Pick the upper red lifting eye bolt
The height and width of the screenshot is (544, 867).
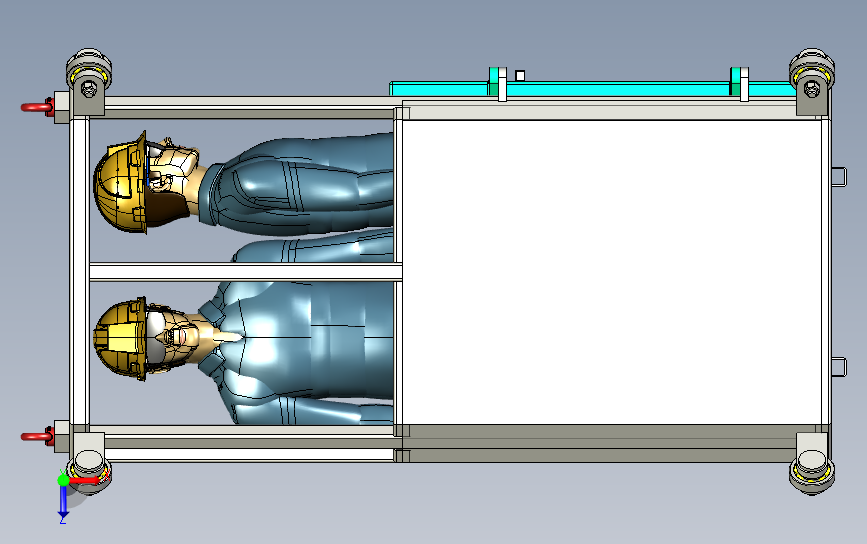pos(38,107)
